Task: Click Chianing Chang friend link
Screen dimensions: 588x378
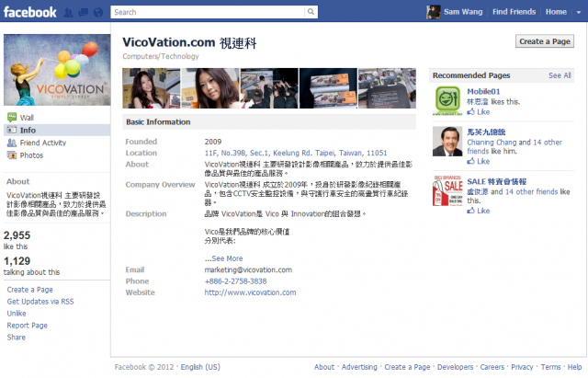Action: click(x=492, y=143)
